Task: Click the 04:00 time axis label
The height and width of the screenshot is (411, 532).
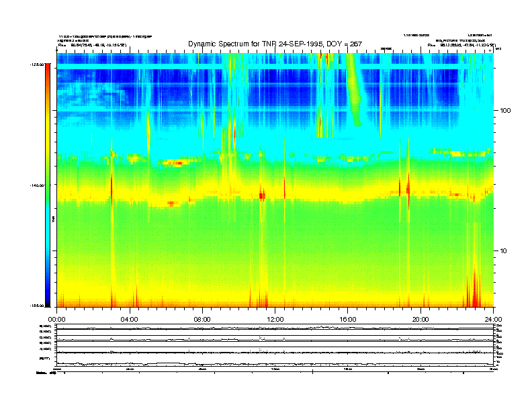Action: click(130, 320)
